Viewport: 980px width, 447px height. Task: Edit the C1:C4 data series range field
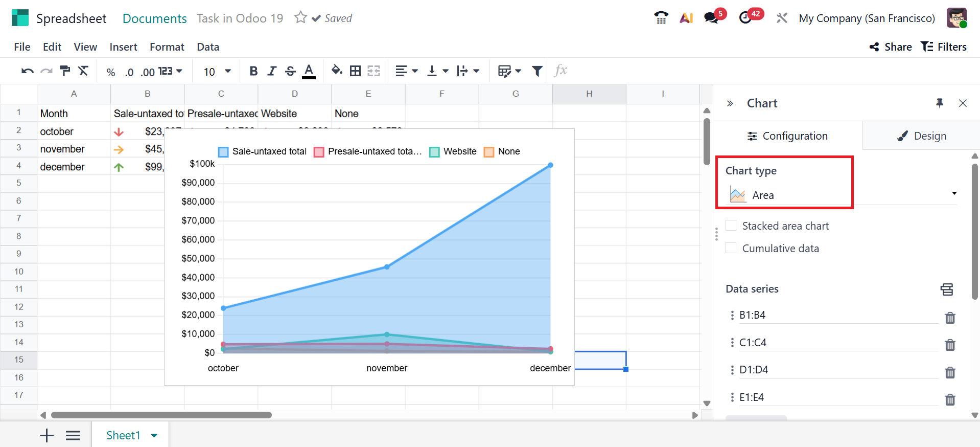837,343
